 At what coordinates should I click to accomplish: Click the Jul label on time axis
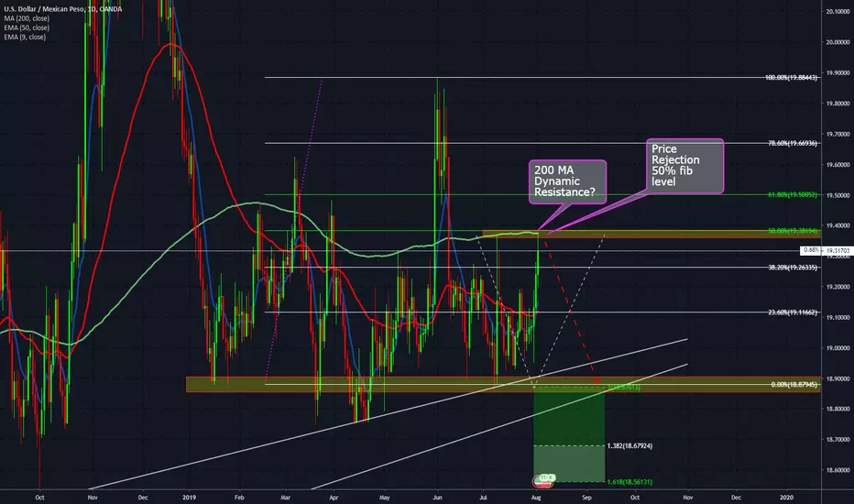click(x=483, y=498)
